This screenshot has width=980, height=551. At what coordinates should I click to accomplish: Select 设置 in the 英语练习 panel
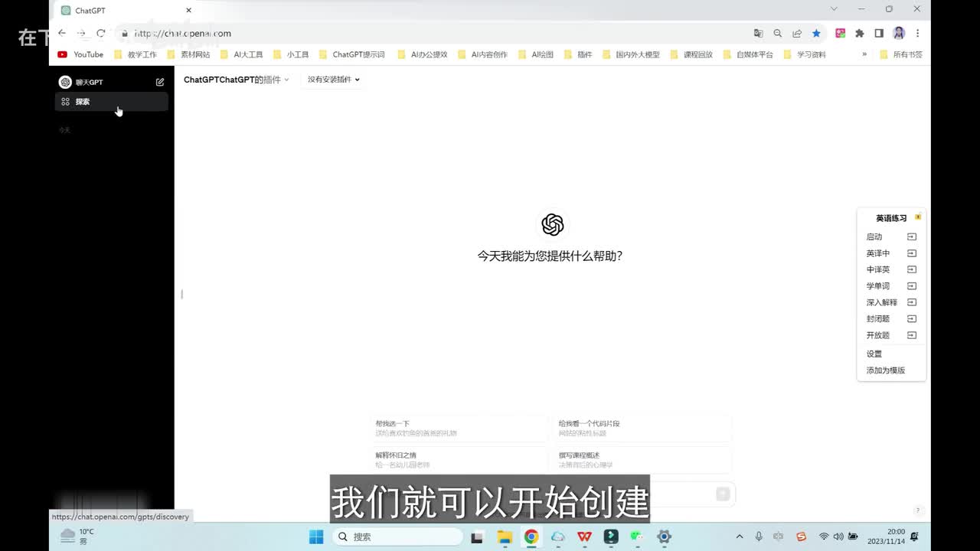874,354
